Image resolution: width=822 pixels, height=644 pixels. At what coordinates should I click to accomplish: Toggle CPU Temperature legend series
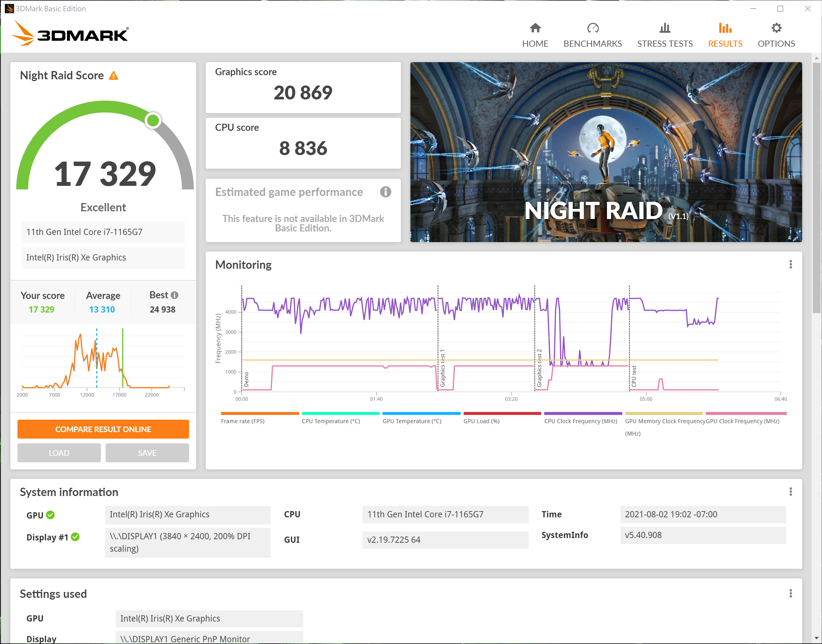331,421
